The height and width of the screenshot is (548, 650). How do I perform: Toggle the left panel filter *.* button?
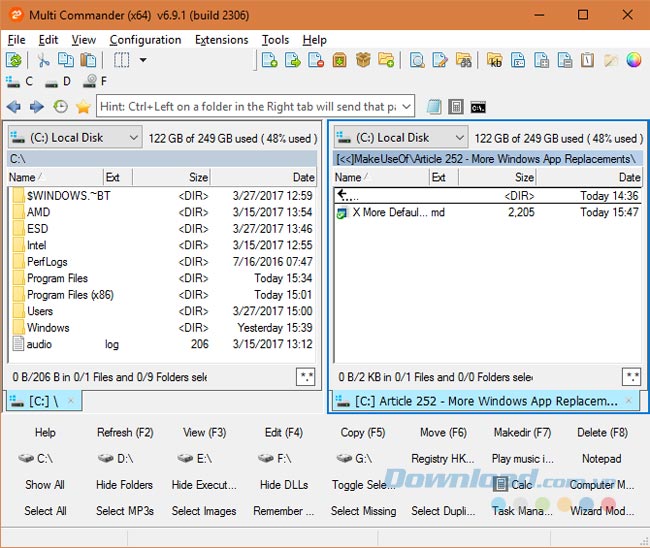click(x=306, y=377)
